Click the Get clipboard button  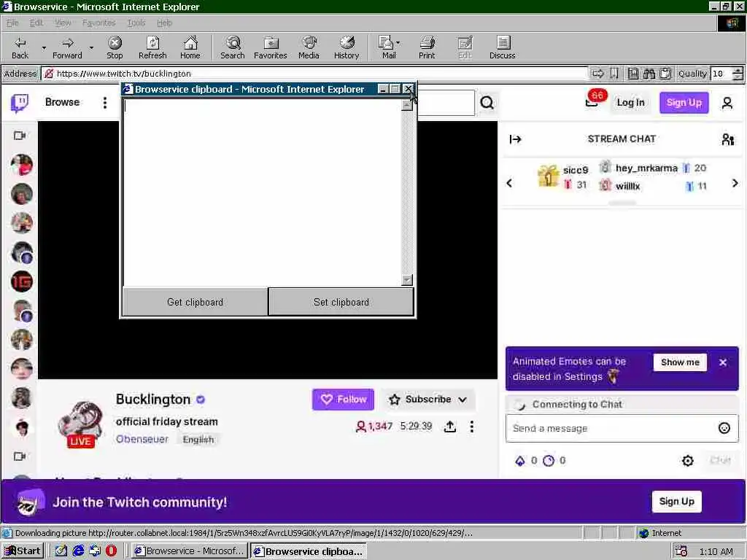(195, 302)
